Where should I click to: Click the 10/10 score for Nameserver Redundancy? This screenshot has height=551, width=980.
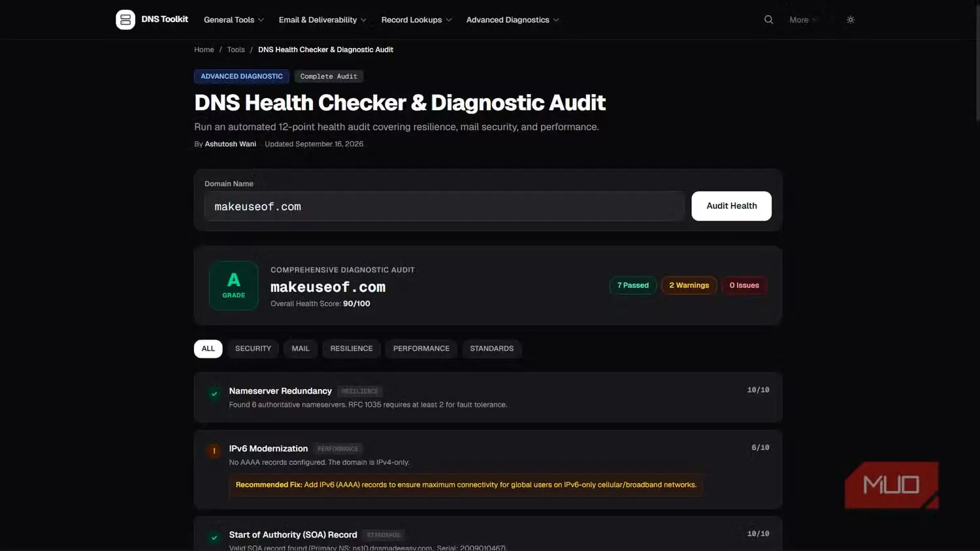(x=759, y=390)
